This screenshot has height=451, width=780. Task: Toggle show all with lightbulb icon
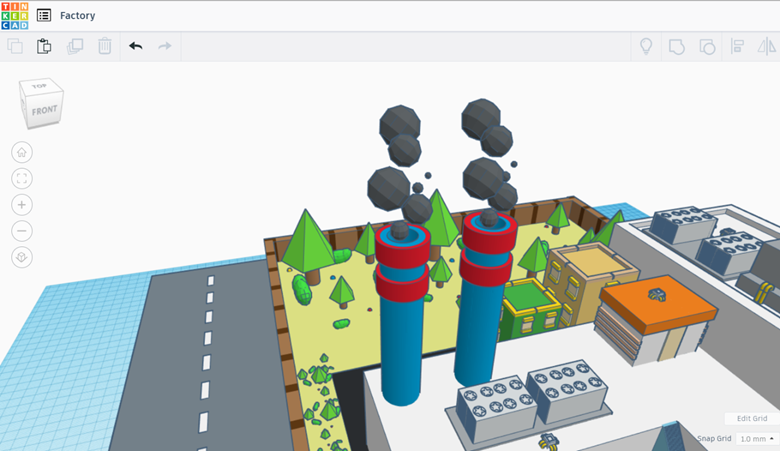click(646, 46)
